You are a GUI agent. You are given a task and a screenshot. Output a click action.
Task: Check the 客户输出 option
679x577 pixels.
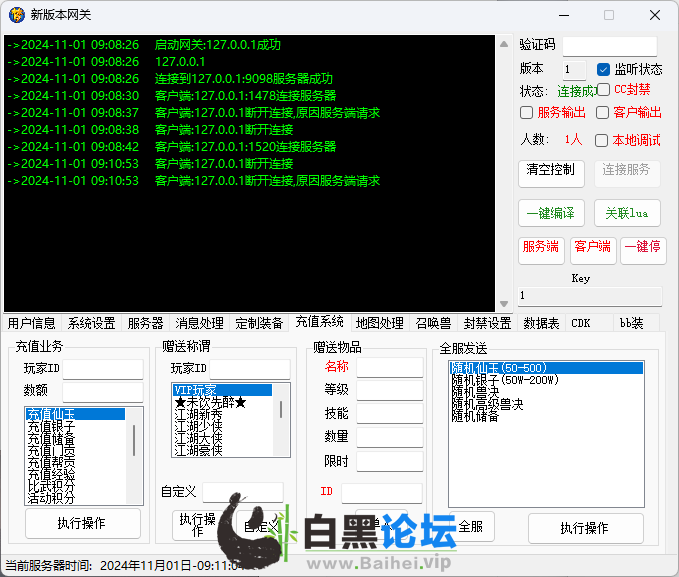(602, 113)
